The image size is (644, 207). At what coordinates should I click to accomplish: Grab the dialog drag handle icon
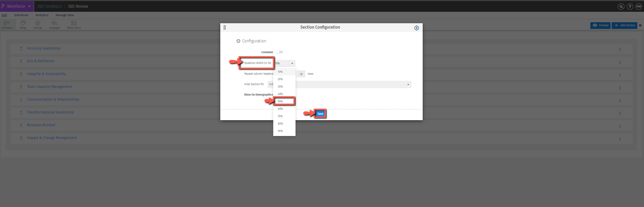[225, 28]
